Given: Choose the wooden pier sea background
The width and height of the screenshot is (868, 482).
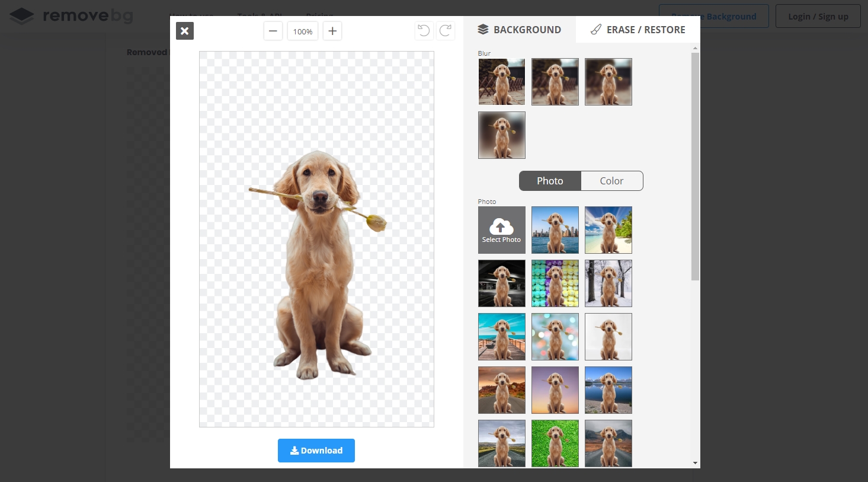Looking at the screenshot, I should click(502, 337).
